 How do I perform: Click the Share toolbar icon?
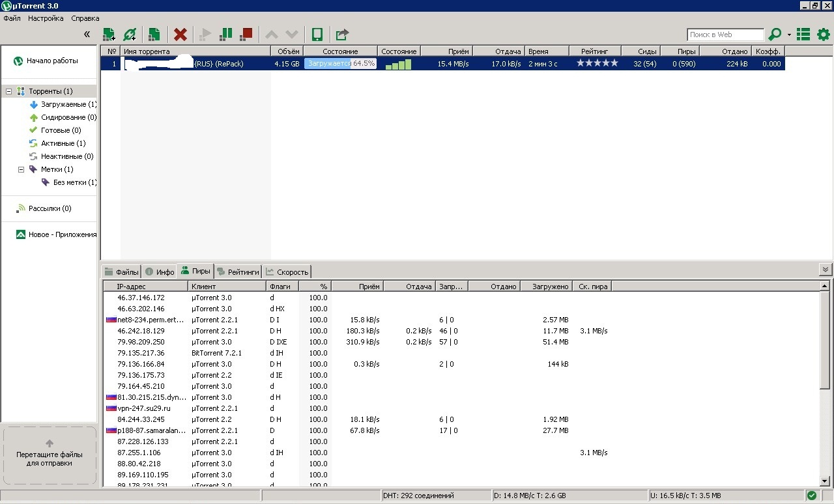coord(342,35)
